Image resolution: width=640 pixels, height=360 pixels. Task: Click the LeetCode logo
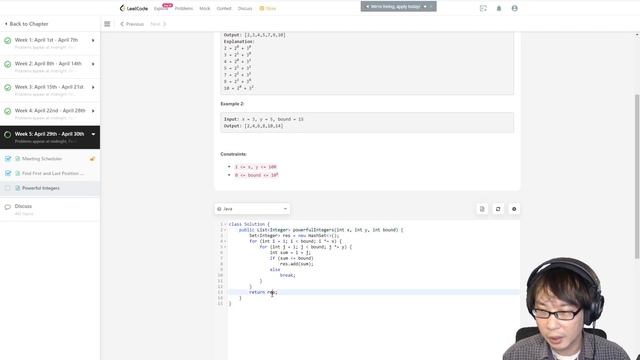click(x=134, y=8)
